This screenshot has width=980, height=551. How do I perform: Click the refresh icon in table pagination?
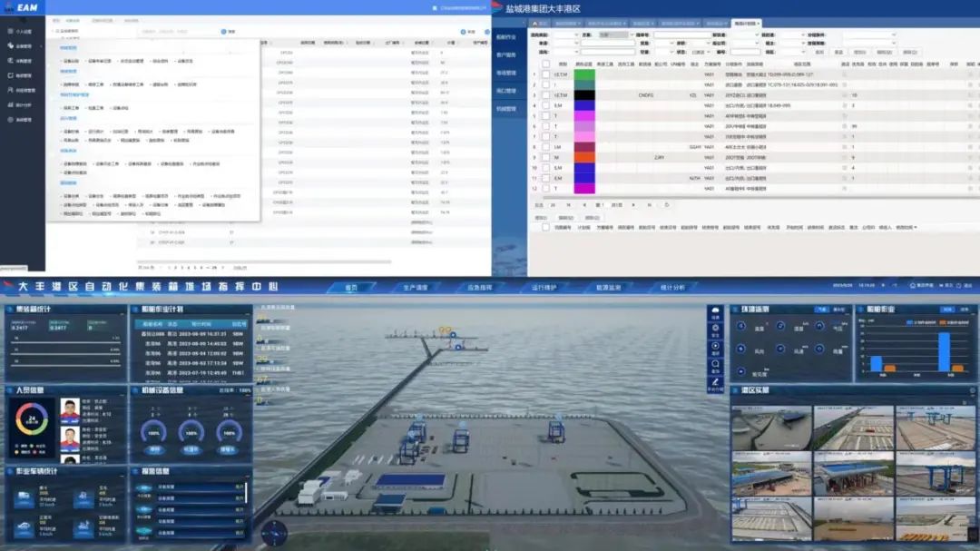click(667, 204)
